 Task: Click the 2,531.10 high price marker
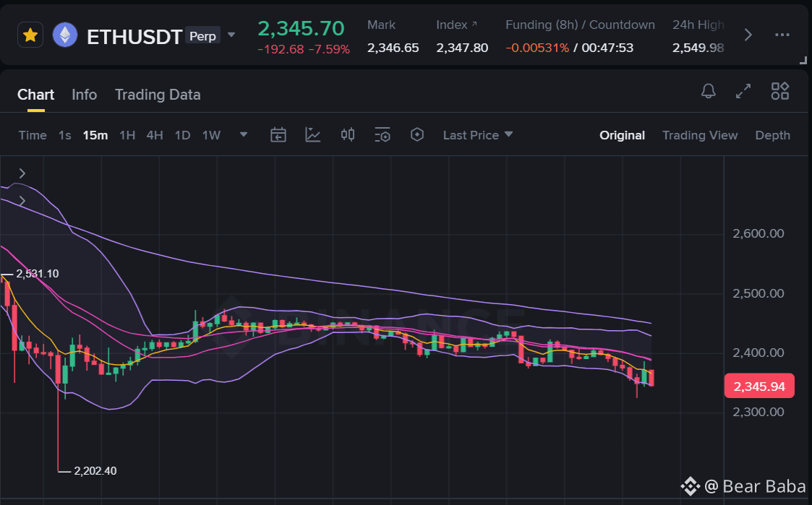click(38, 274)
